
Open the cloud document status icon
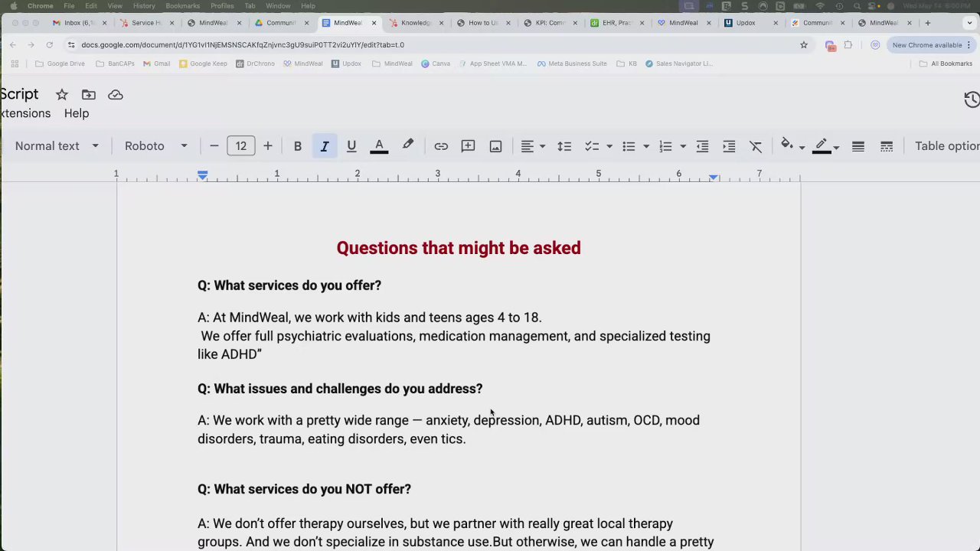click(116, 95)
